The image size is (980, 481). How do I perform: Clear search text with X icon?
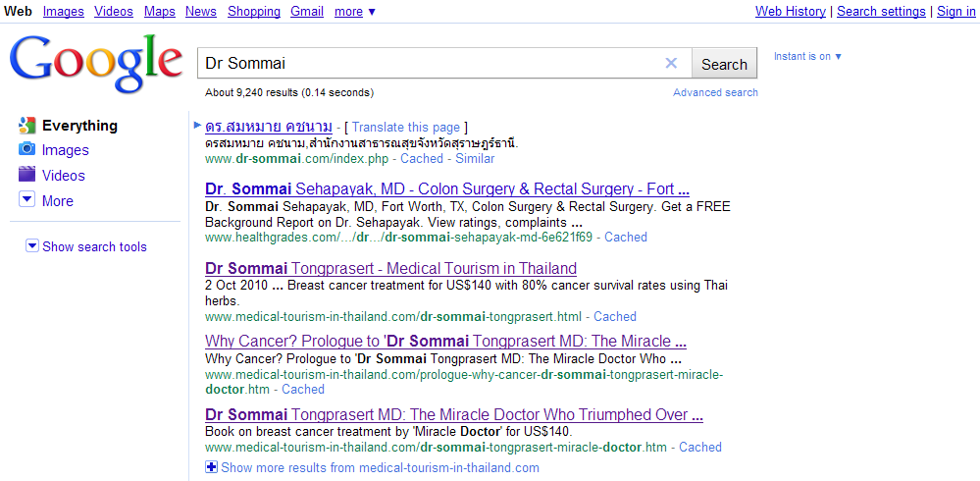pyautogui.click(x=671, y=64)
